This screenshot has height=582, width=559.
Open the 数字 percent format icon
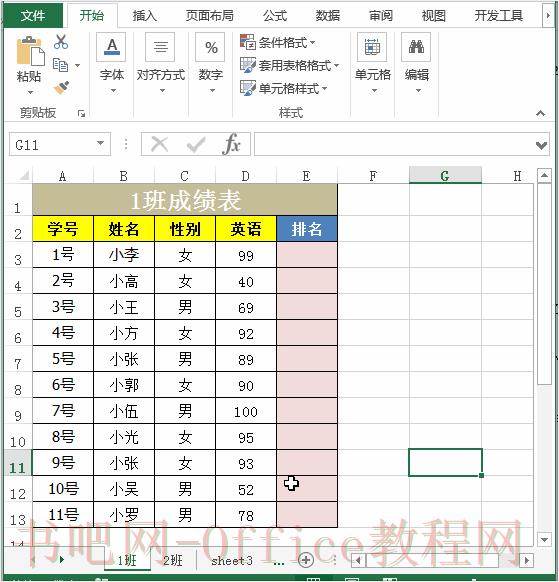[x=210, y=47]
